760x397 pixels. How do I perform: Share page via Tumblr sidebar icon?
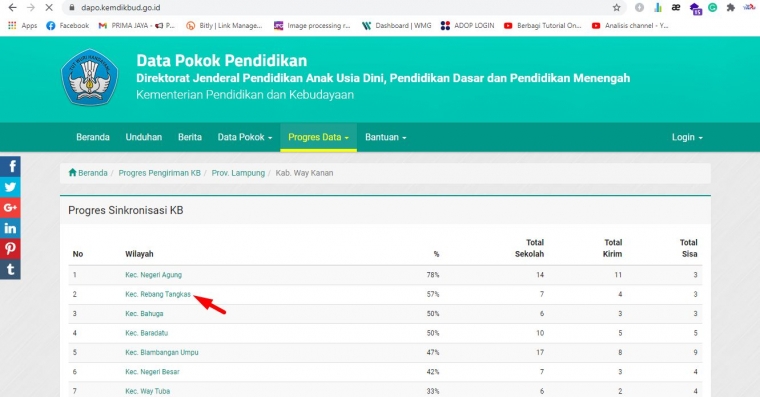coord(10,270)
